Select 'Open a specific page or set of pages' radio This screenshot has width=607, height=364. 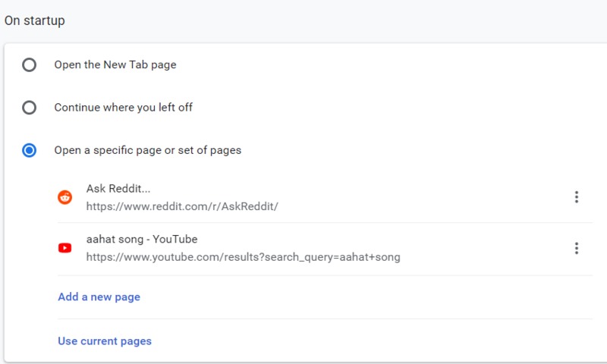coord(29,150)
